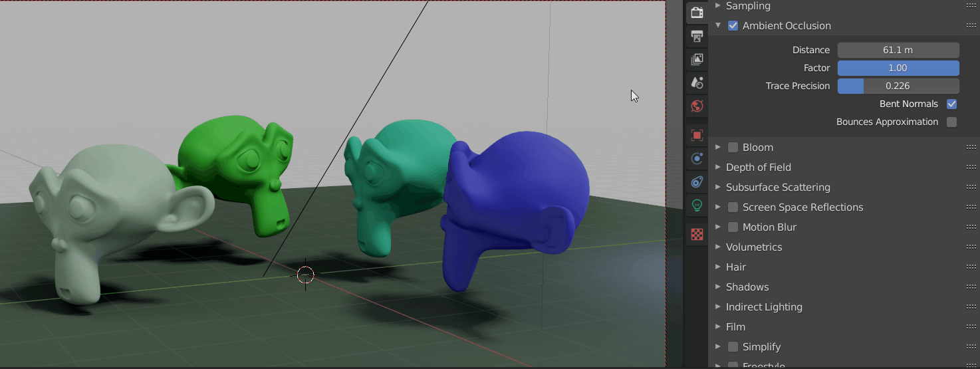Click the Sampling panel grip handle

tap(971, 6)
